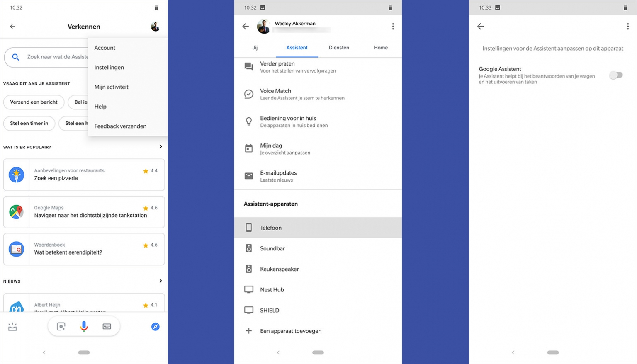Tap Een apparaat toevoegen
This screenshot has height=364, width=637.
290,331
